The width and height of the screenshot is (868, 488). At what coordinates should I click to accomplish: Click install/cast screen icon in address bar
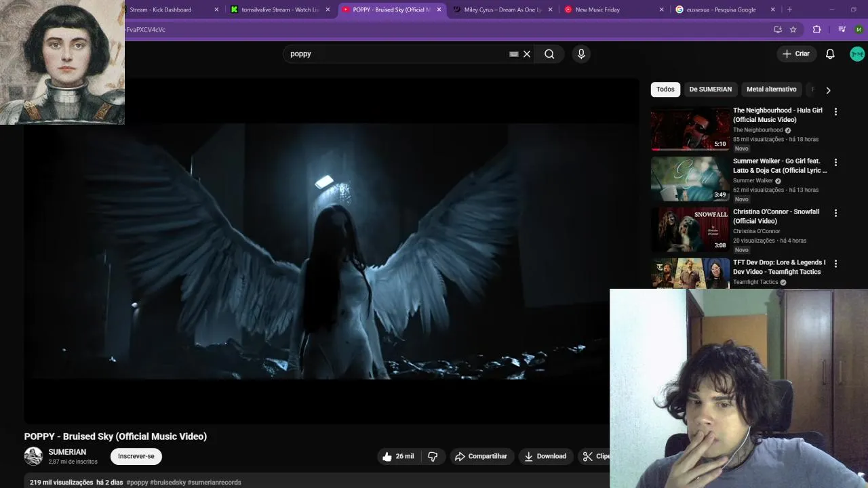778,29
